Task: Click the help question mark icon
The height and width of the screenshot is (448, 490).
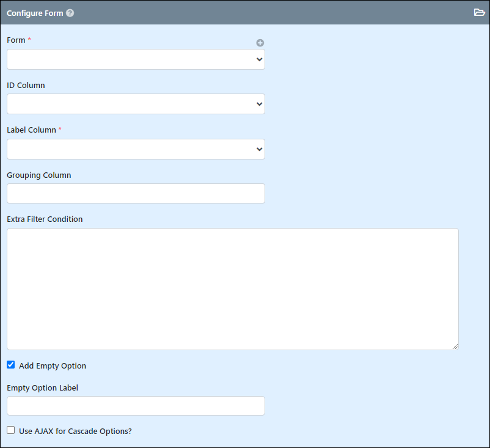Action: click(x=70, y=13)
